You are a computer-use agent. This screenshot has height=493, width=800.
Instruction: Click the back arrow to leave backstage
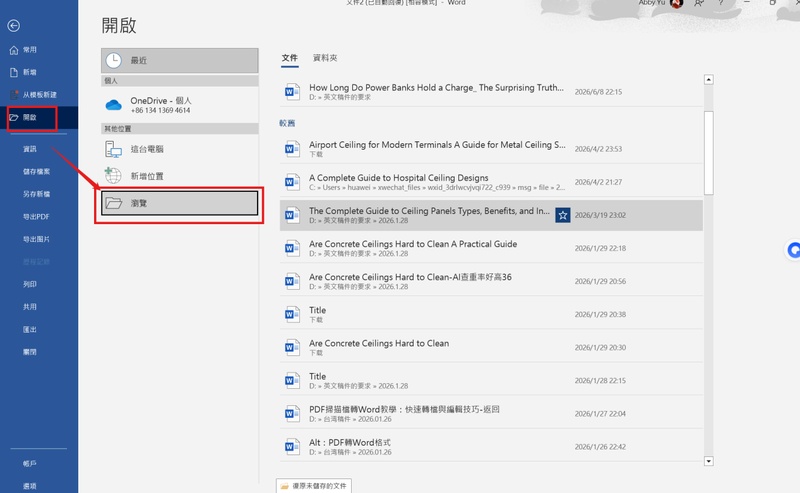point(14,26)
